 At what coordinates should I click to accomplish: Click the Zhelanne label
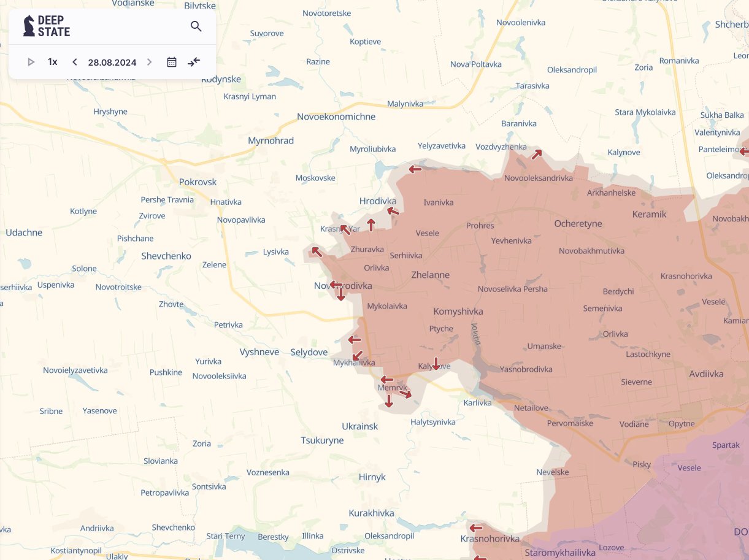coord(431,275)
